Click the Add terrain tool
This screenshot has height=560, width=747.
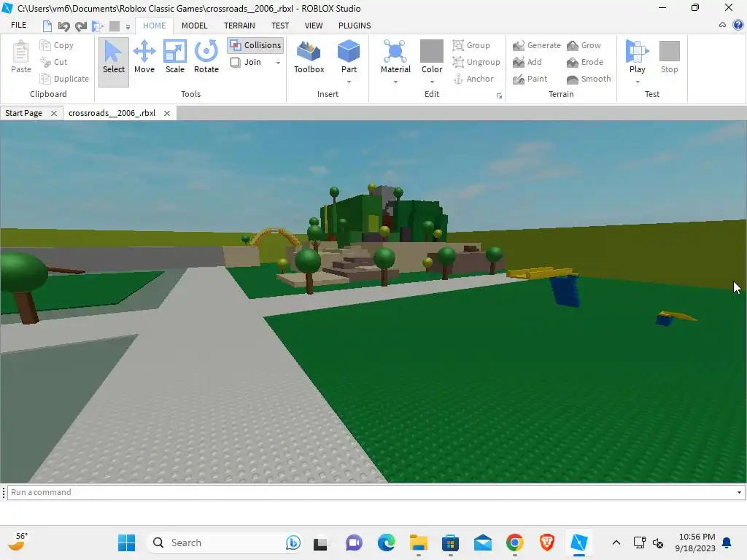point(527,62)
